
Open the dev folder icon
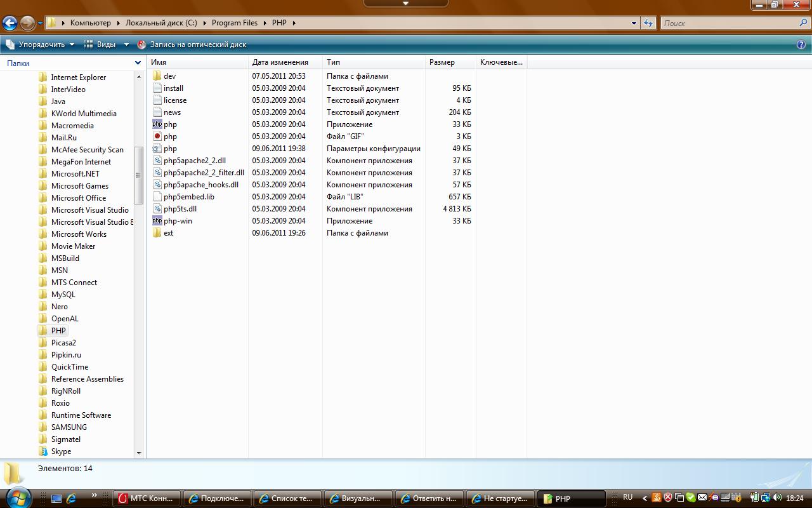pyautogui.click(x=157, y=76)
